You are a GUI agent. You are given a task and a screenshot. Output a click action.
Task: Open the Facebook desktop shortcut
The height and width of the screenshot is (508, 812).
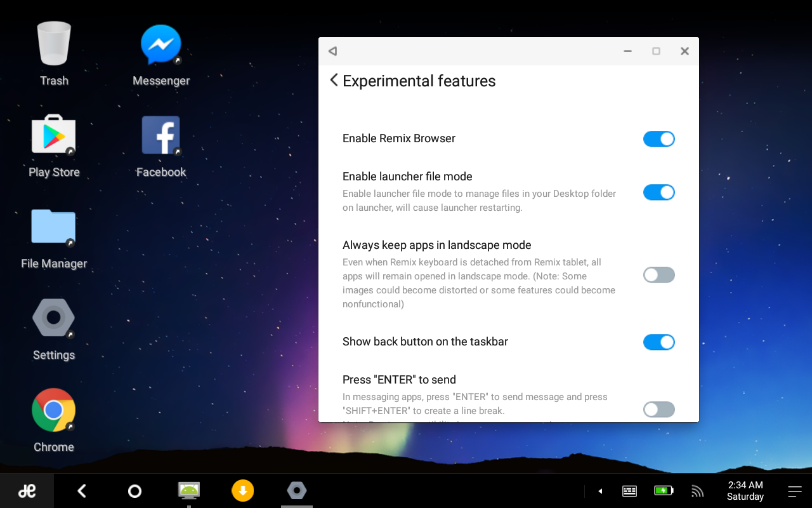tap(161, 146)
